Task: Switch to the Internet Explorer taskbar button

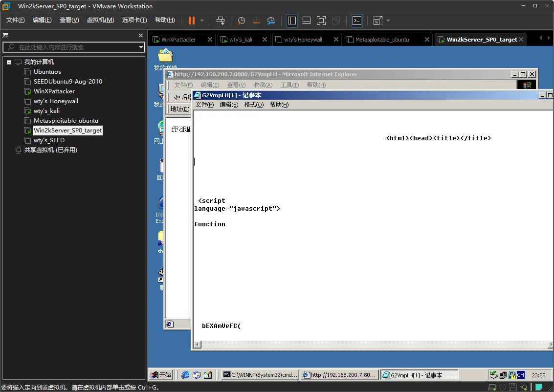Action: [x=340, y=375]
